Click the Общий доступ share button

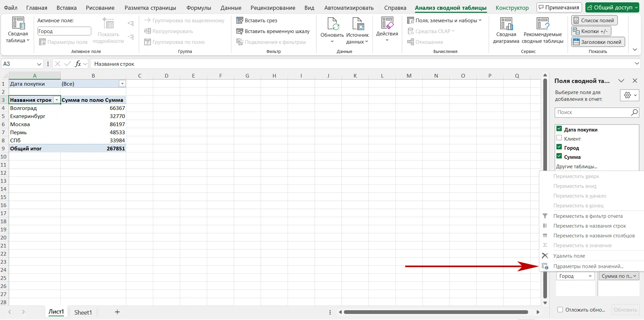612,7
